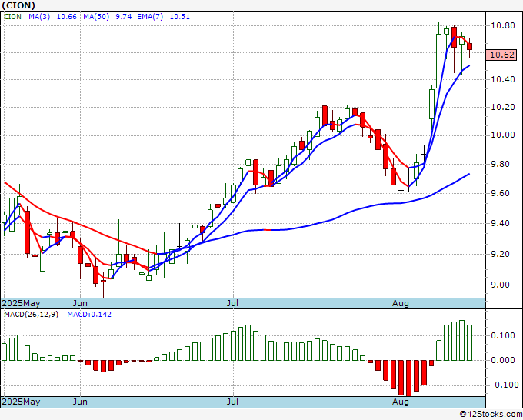Click Aug on the MACD date axis
This screenshot has height=420, width=523.
(x=401, y=402)
